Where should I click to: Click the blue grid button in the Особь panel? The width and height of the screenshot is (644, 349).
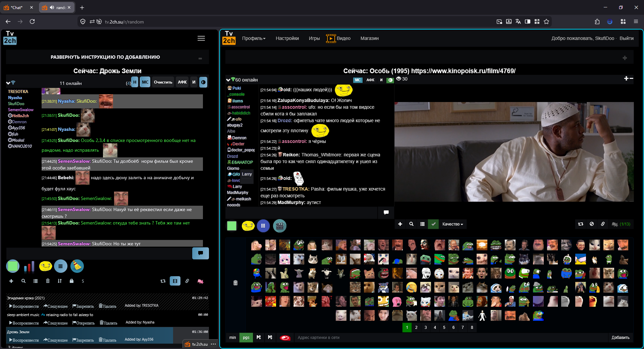pos(263,226)
